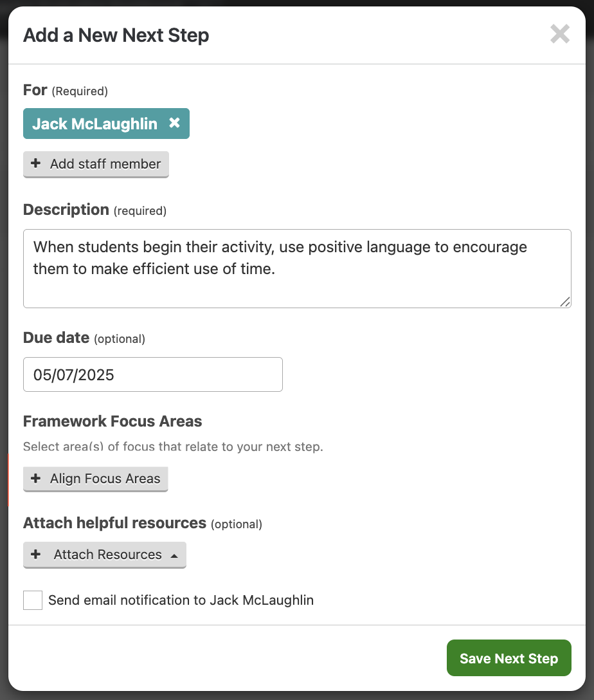Expand the Attach Resources dropdown arrow
594x700 pixels.
point(174,556)
